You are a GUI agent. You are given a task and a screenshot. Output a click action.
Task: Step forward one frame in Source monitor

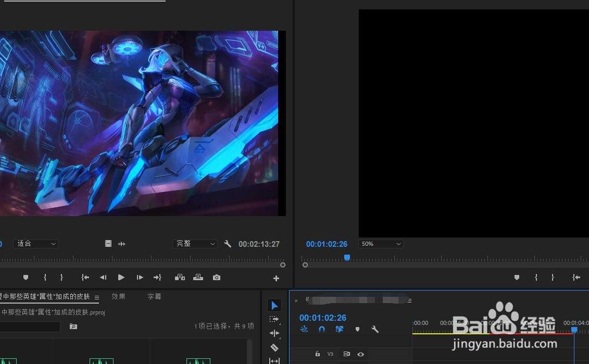140,277
